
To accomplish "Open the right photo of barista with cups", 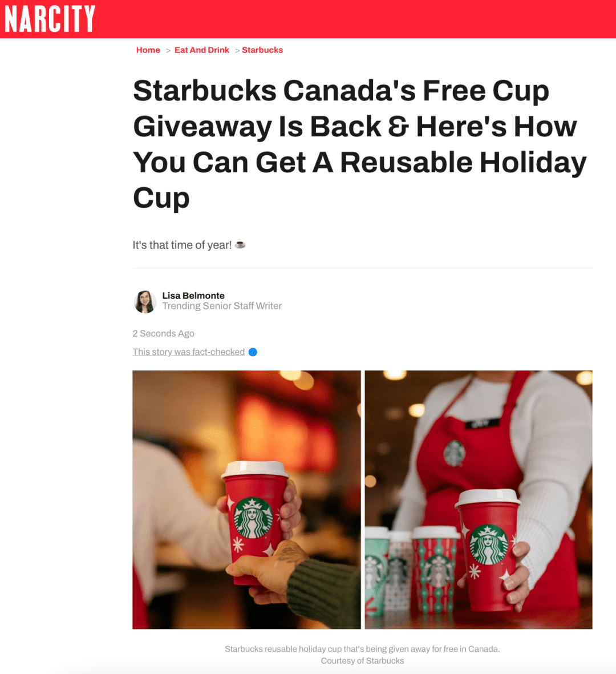I will coord(479,499).
